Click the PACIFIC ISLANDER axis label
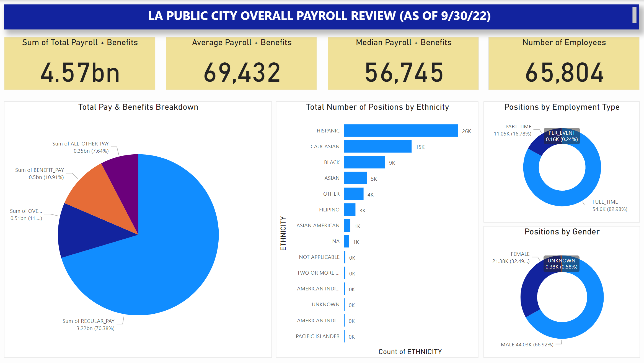 coord(317,336)
